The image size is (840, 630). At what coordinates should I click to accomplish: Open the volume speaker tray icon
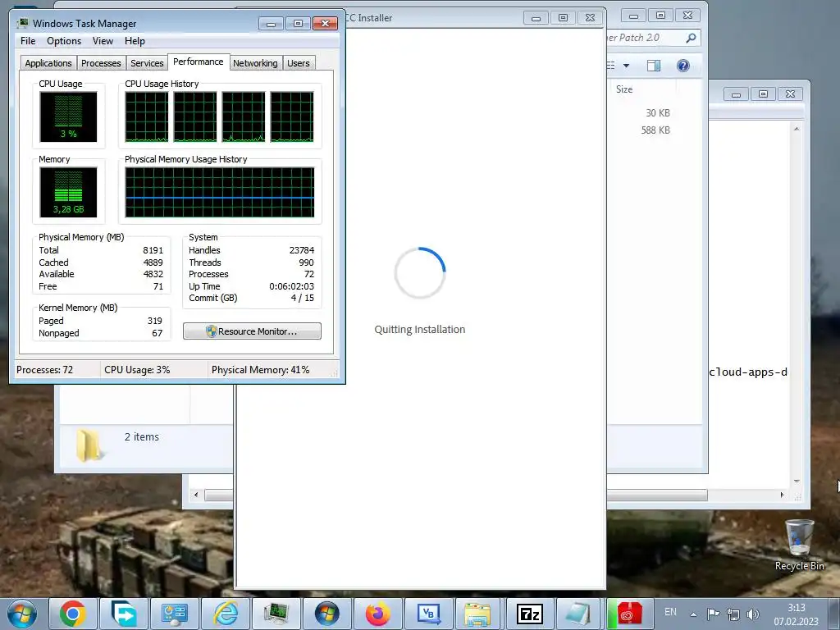click(x=753, y=614)
